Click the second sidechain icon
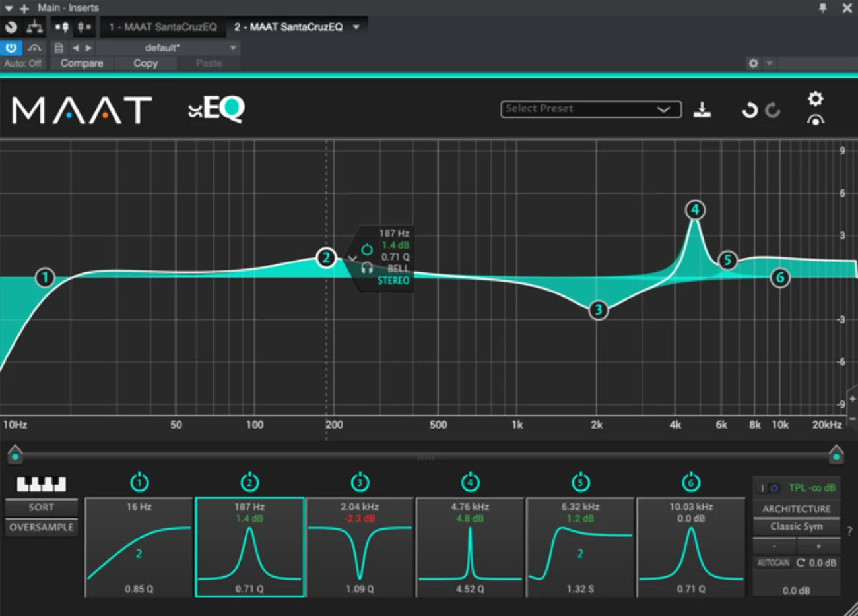Viewport: 858px width, 616px height. [84, 27]
